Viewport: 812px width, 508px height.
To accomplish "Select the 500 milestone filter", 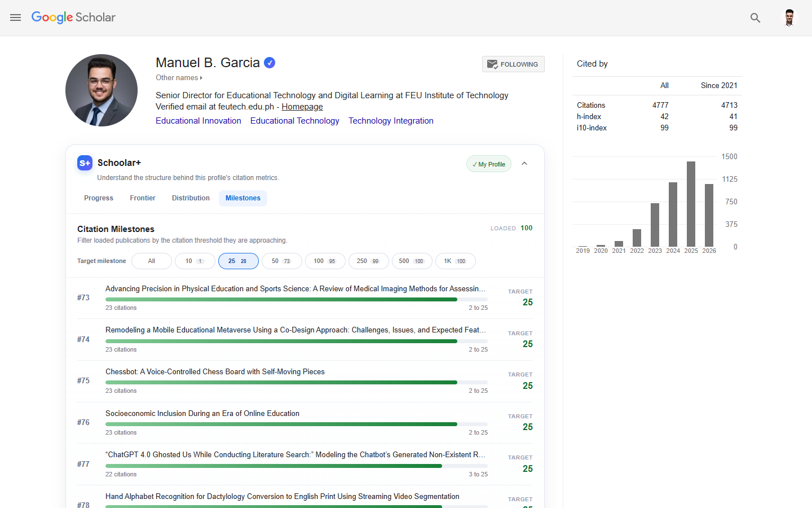I will tap(412, 261).
